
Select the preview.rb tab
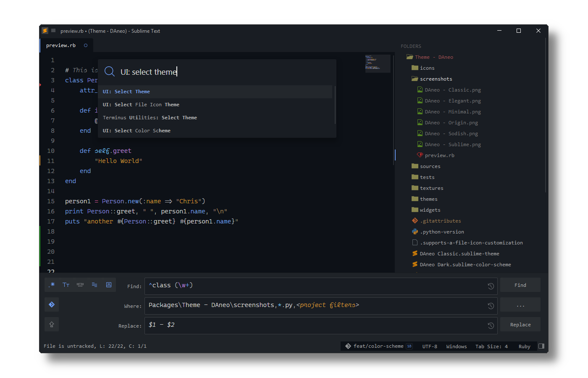[66, 45]
